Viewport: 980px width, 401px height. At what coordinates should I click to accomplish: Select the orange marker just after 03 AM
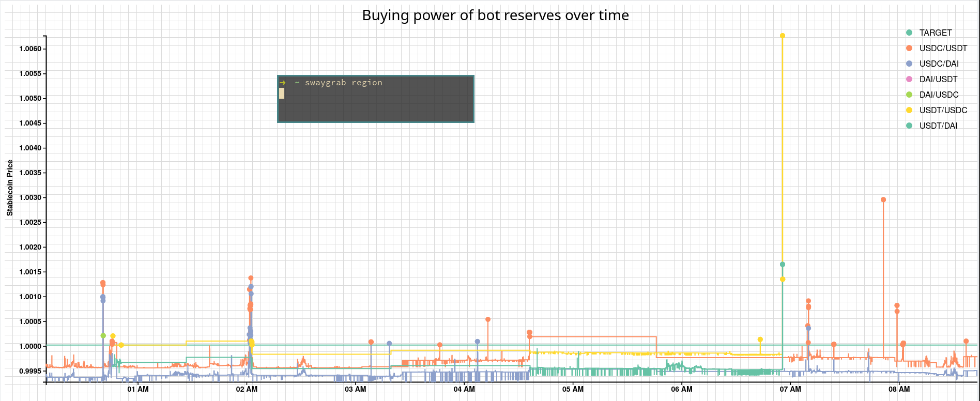point(371,342)
